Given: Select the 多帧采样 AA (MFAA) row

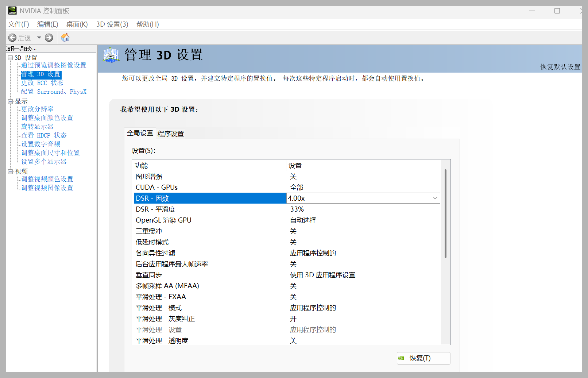Looking at the screenshot, I should (x=287, y=286).
